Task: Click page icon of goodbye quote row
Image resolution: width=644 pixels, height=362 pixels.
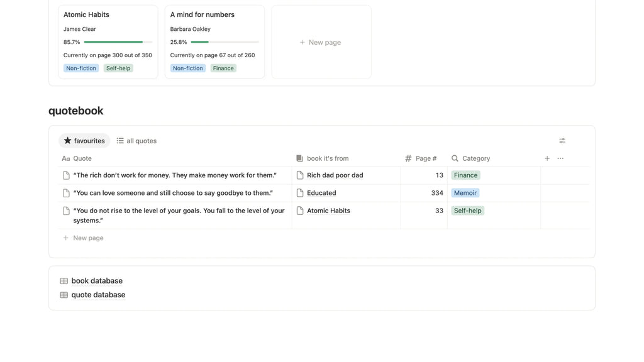Action: [x=66, y=193]
